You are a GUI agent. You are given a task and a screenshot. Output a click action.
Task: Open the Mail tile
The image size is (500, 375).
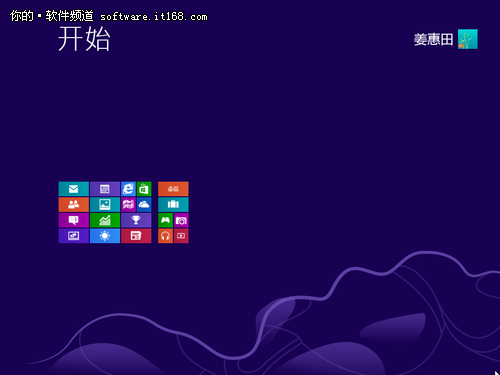click(x=74, y=189)
